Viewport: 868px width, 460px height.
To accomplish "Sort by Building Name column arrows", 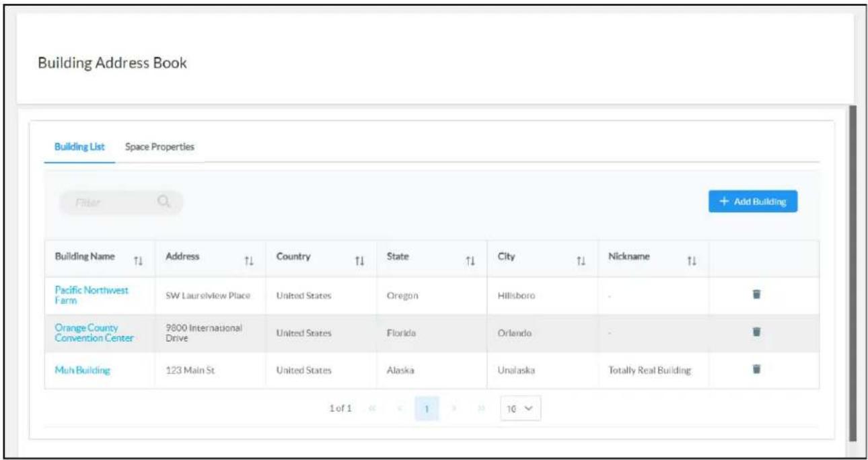I will click(x=139, y=260).
